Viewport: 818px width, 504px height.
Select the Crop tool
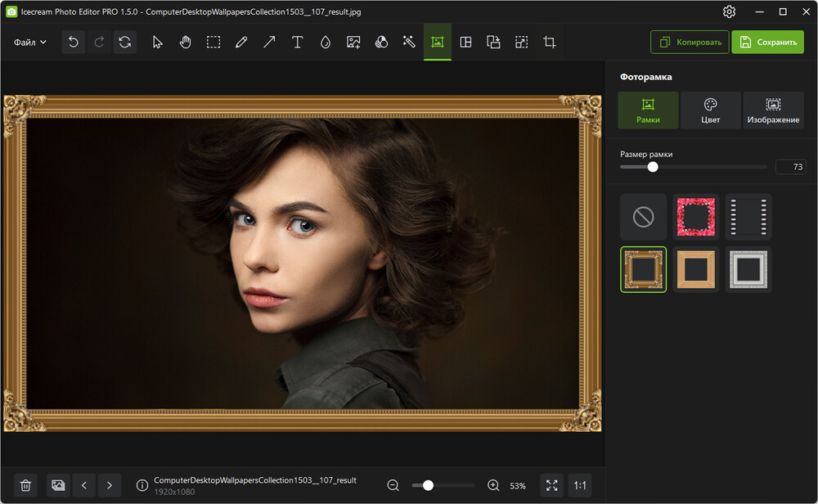click(x=549, y=42)
